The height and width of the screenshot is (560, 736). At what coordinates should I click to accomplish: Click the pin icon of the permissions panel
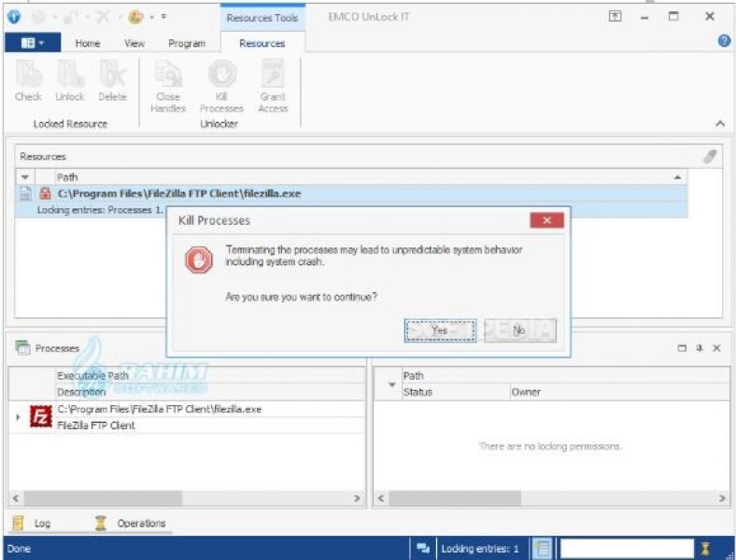(700, 348)
